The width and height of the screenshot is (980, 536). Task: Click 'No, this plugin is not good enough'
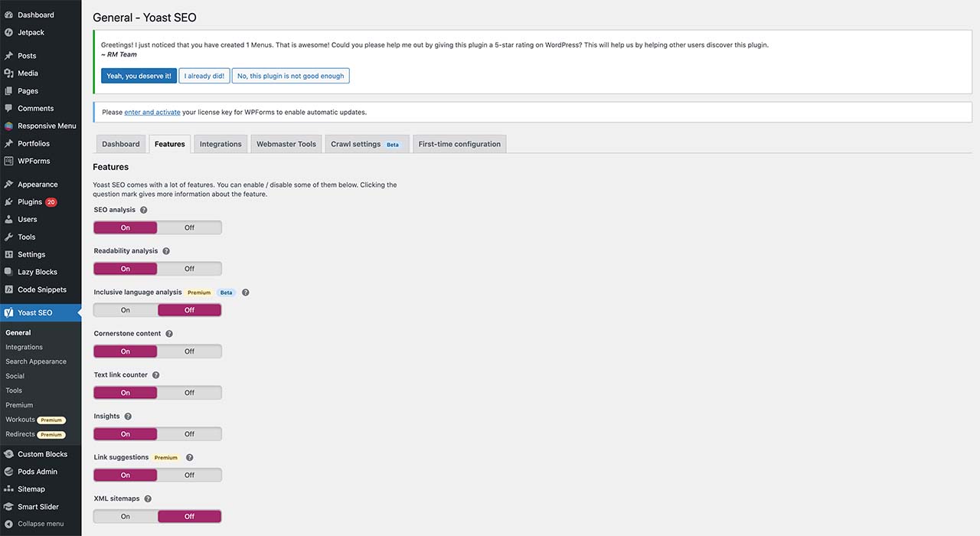point(291,76)
